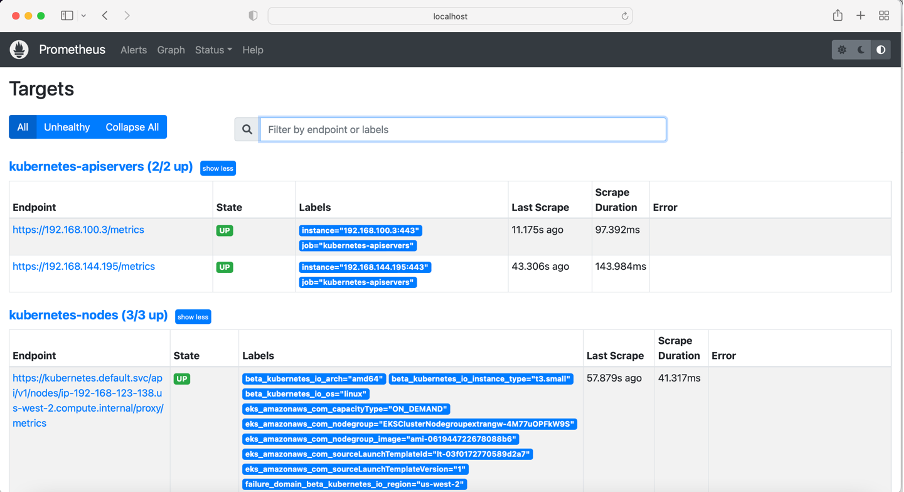Collapse kubernetes-nodes with show less
This screenshot has height=492, width=904.
[x=193, y=317]
